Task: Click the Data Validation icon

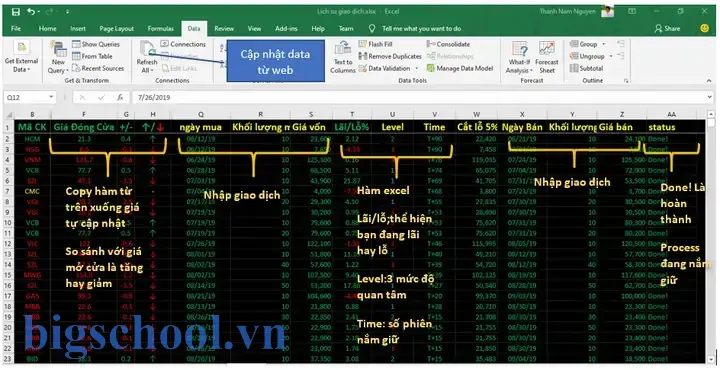Action: click(x=363, y=68)
